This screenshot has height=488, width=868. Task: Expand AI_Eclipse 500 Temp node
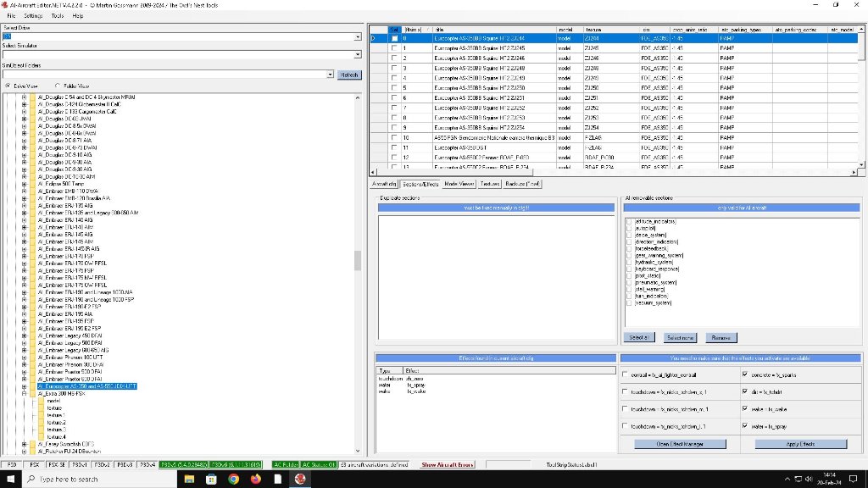(x=24, y=184)
